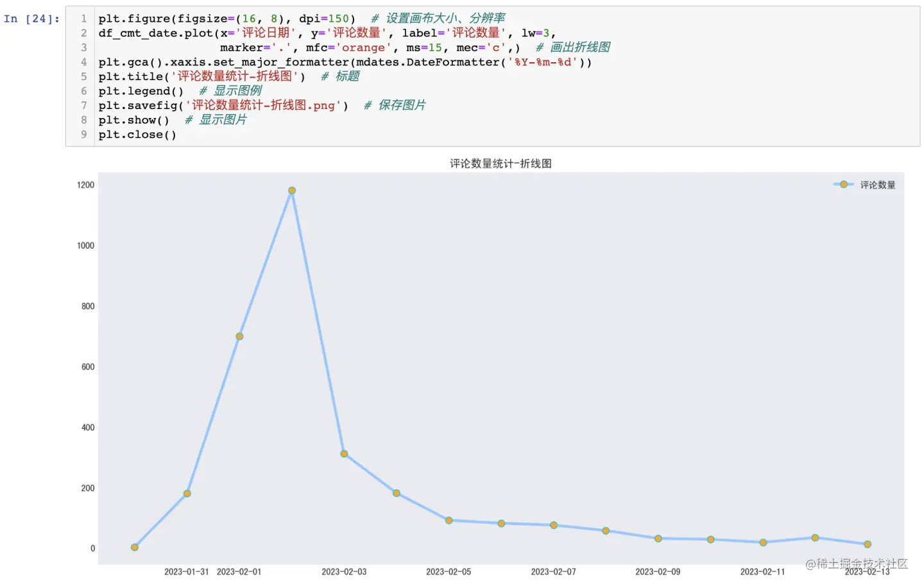
Task: Click the legend marker icon
Action: (843, 185)
